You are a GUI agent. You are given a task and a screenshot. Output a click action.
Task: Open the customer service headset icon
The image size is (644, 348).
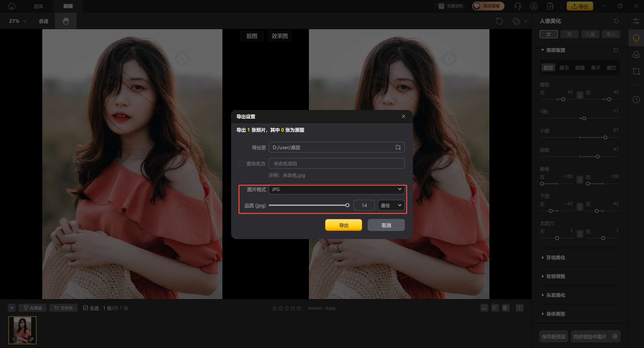point(518,6)
